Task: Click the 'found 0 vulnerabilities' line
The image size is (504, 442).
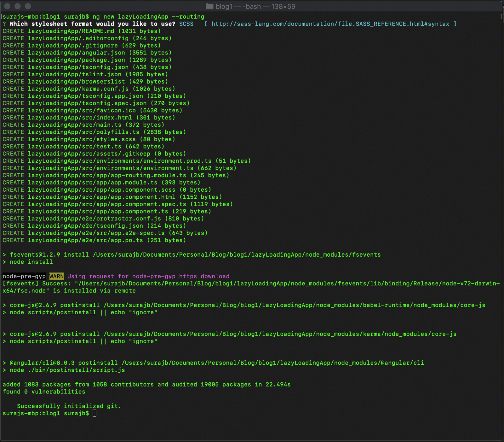Action: pos(44,392)
